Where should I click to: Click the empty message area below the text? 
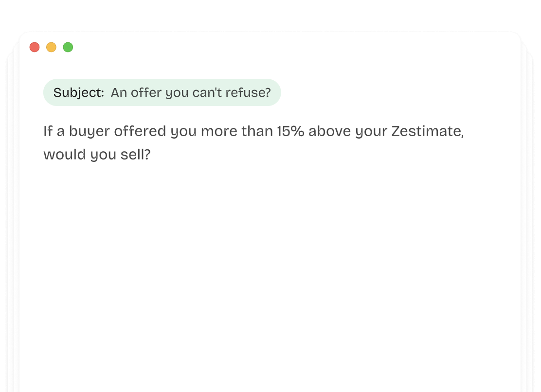270,272
